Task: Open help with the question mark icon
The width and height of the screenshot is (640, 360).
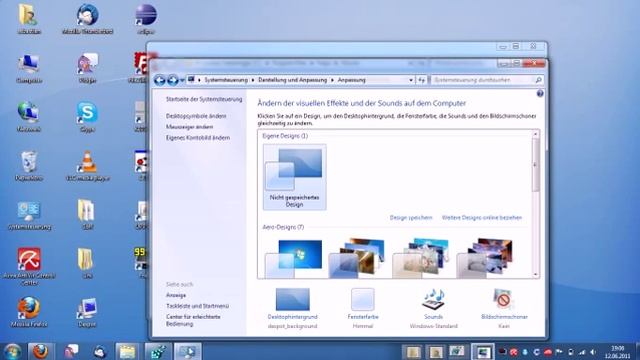Action: coord(540,94)
